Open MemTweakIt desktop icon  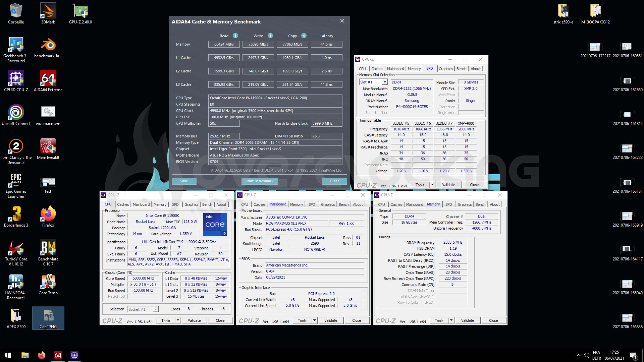click(48, 149)
